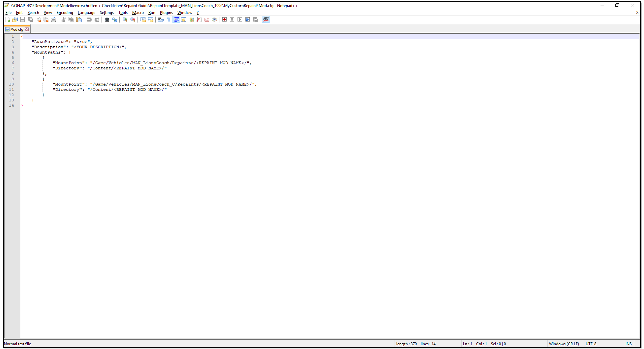Click 'Normal text file' in status bar
This screenshot has width=644, height=349.
[17, 344]
